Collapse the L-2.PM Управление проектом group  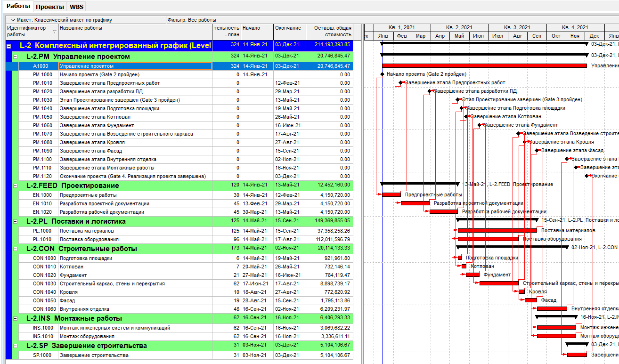click(16, 57)
